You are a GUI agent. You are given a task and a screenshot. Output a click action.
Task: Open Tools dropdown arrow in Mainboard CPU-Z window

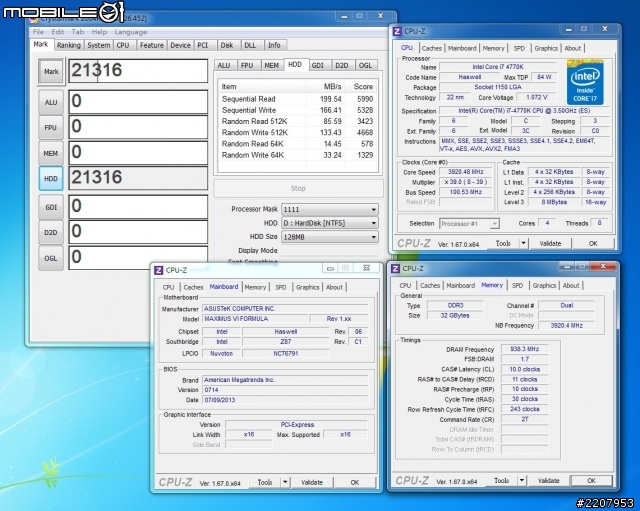click(285, 482)
